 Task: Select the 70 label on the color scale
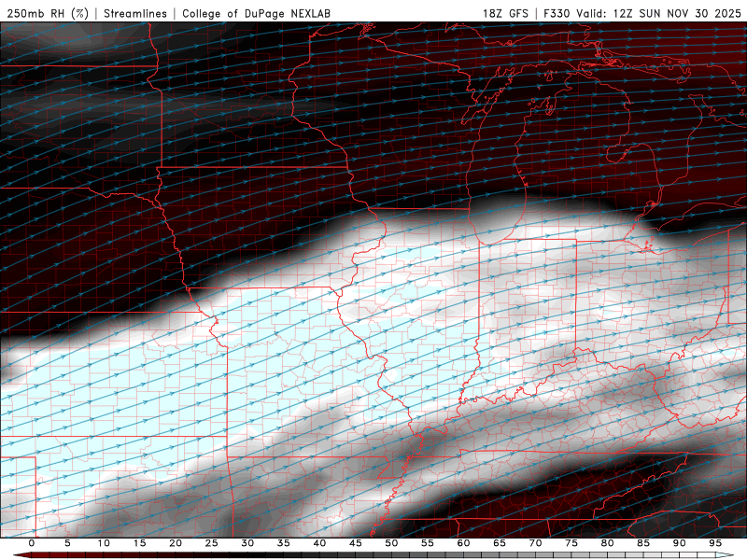click(x=535, y=543)
